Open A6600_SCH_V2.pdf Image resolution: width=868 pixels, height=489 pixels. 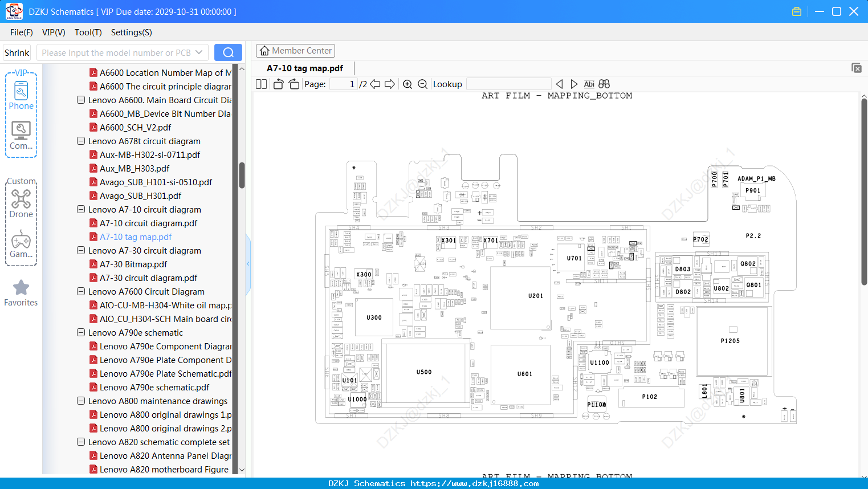tap(136, 127)
